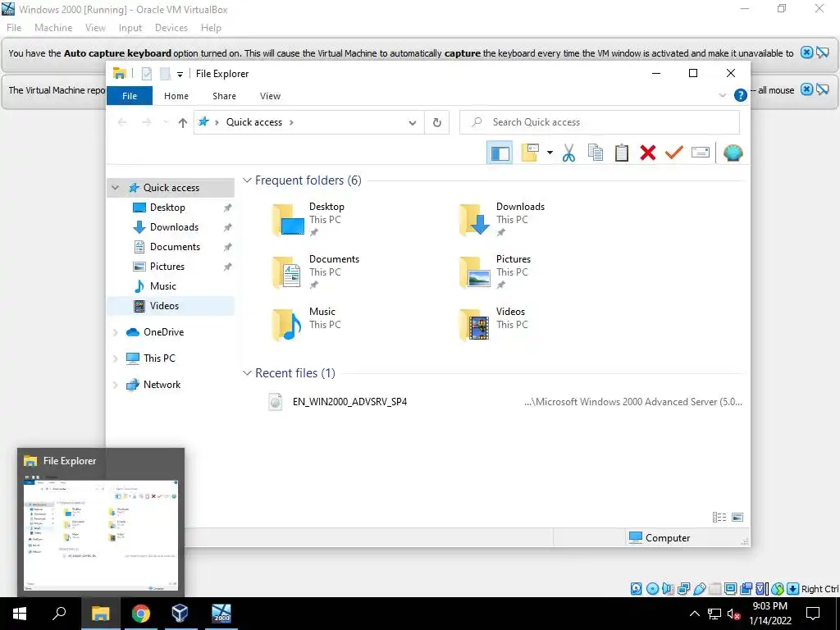The width and height of the screenshot is (840, 630).
Task: Select Pictures in the navigation pane
Action: click(167, 267)
